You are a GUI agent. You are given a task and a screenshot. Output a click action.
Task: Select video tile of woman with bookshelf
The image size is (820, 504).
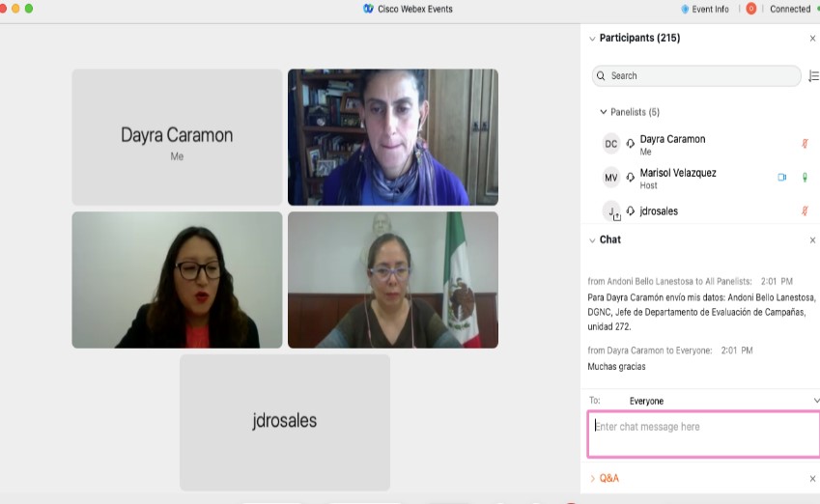click(x=393, y=137)
